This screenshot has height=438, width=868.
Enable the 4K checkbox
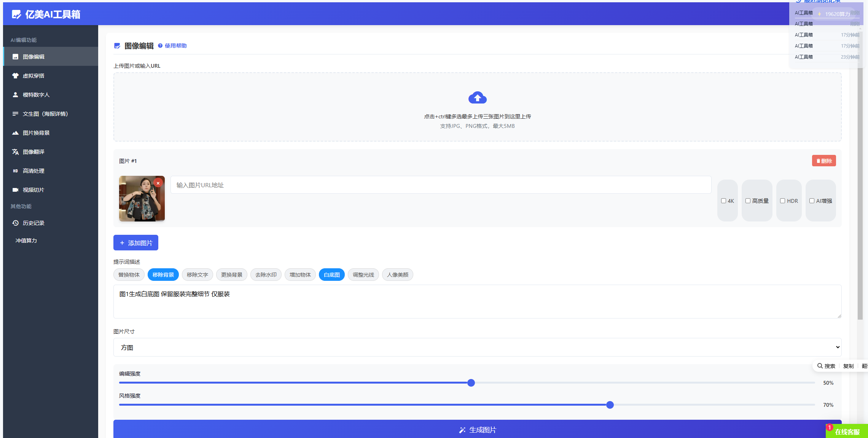pos(723,201)
